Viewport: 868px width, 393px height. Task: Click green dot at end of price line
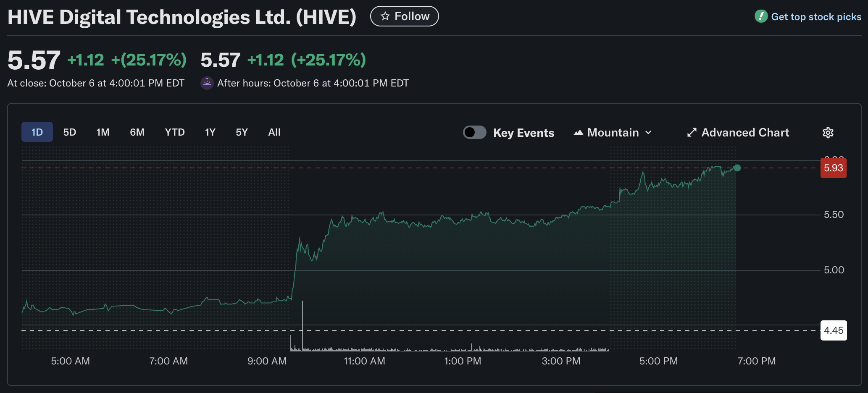point(737,168)
